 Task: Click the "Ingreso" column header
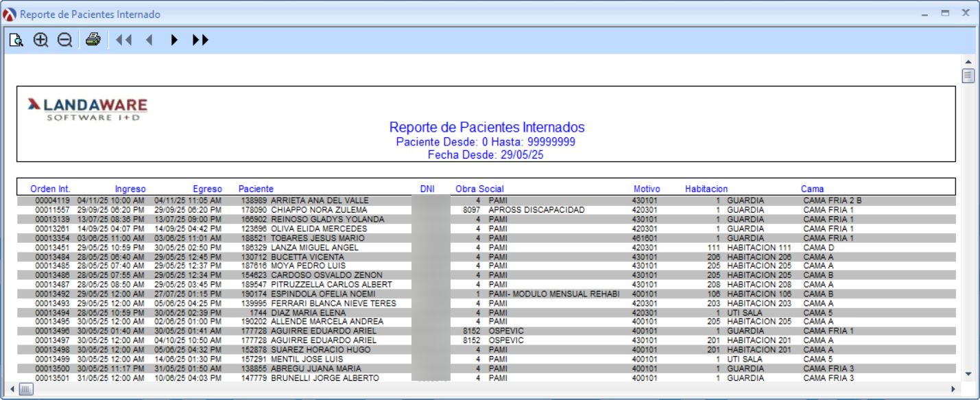click(130, 189)
